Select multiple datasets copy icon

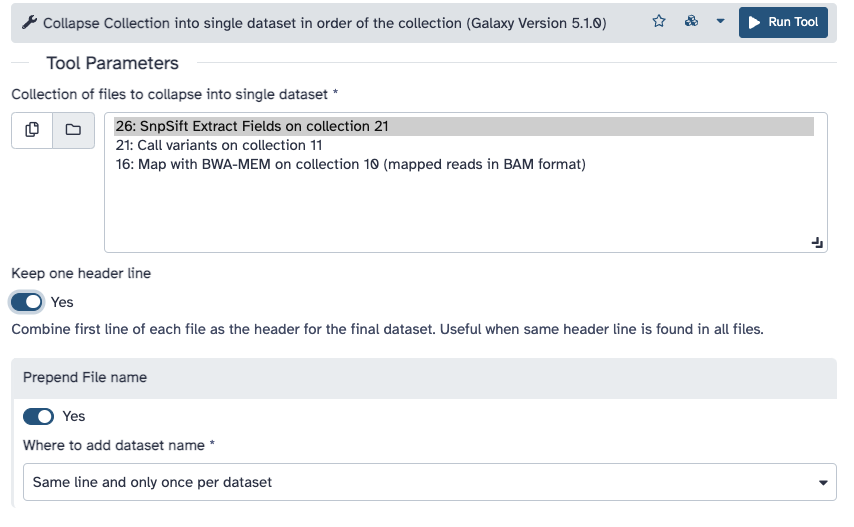[x=32, y=130]
